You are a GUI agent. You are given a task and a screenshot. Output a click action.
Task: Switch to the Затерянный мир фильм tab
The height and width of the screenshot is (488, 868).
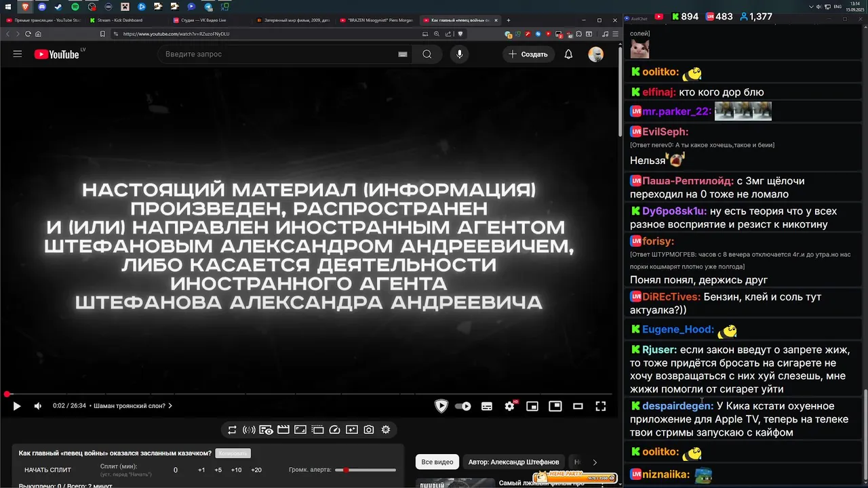click(293, 20)
